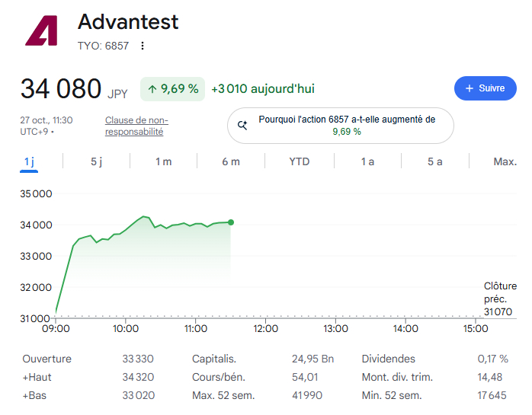Click the JPY currency label
This screenshot has width=532, height=415.
point(117,94)
